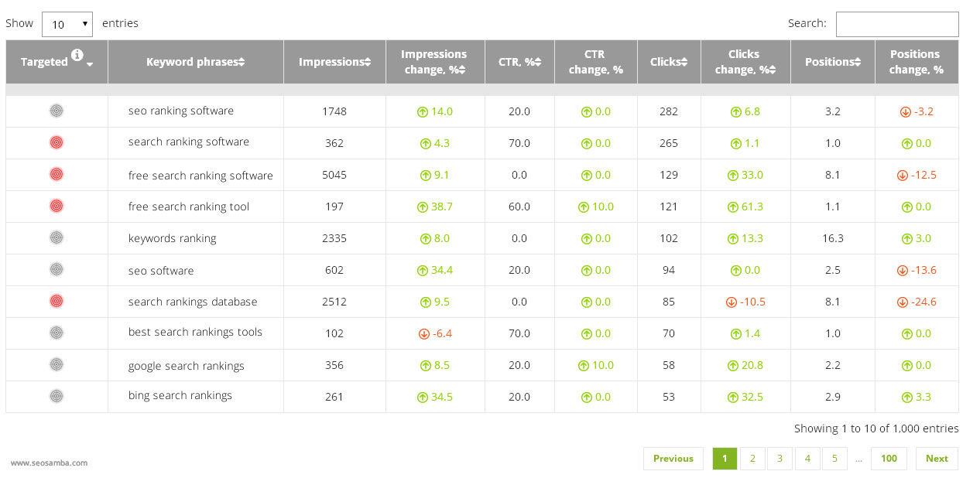This screenshot has width=980, height=478.
Task: Toggle target icon for bing search rankings
Action: pos(56,396)
